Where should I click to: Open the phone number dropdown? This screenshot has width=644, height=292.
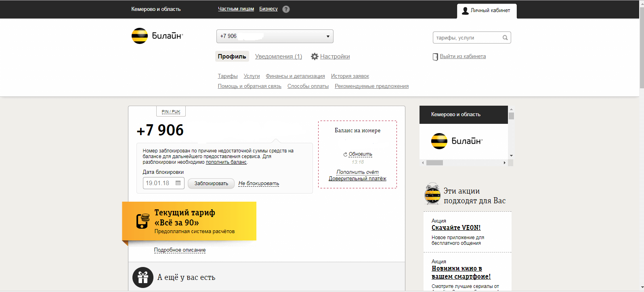[x=327, y=36]
